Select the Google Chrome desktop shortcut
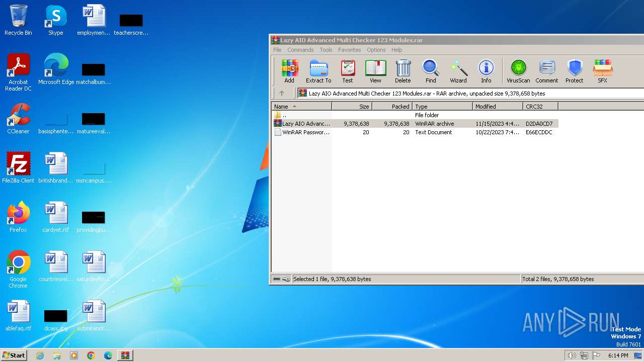644x362 pixels. [18, 269]
